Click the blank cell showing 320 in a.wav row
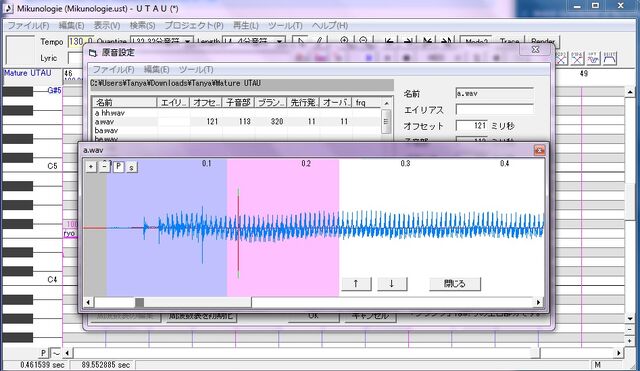Image resolution: width=640 pixels, height=371 pixels. tap(271, 122)
